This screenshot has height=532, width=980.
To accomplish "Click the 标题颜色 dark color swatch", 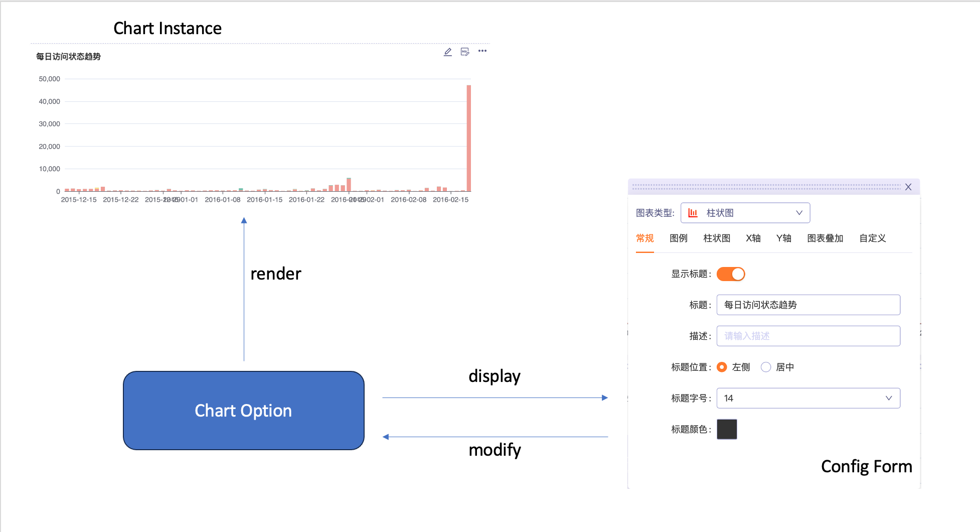I will [x=727, y=429].
